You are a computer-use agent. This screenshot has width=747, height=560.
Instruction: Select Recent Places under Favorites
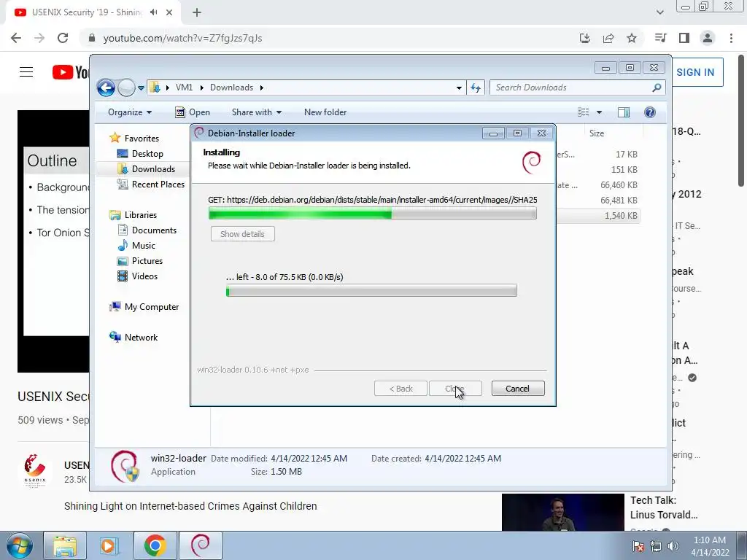point(158,184)
